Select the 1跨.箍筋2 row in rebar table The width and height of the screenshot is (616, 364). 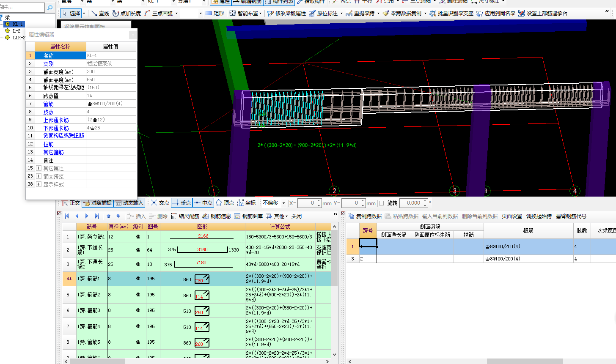[x=197, y=295]
